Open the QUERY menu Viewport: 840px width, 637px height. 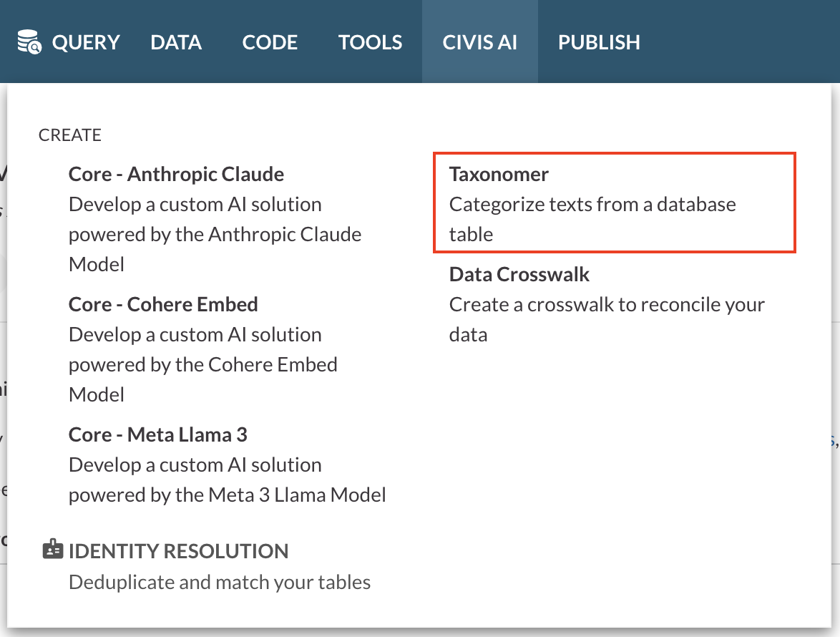86,42
